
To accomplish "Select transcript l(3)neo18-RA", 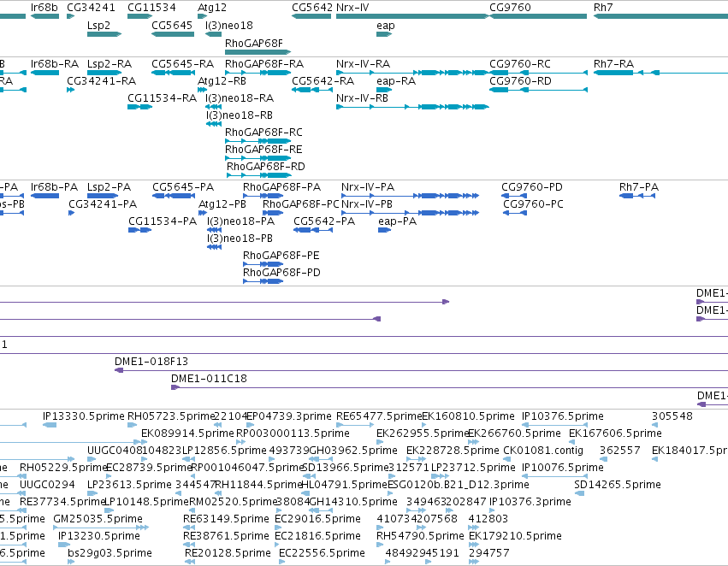I will click(x=240, y=97).
